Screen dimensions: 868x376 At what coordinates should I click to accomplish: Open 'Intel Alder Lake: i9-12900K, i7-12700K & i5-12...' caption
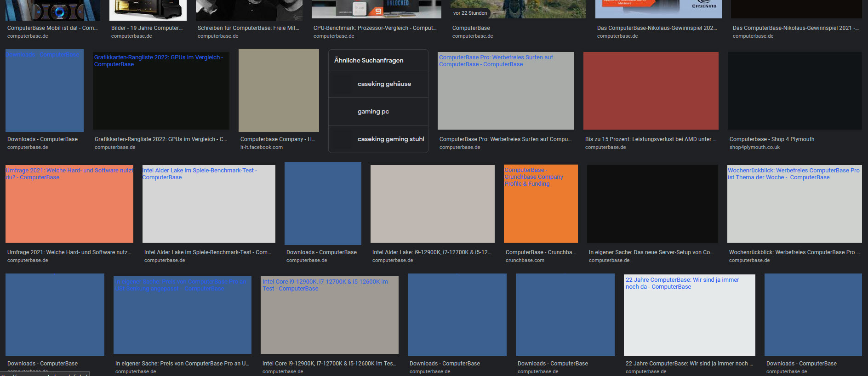tap(432, 252)
